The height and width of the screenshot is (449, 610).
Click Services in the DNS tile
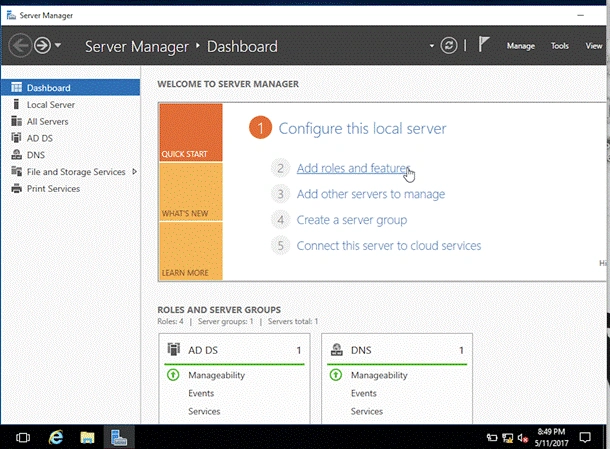(367, 411)
